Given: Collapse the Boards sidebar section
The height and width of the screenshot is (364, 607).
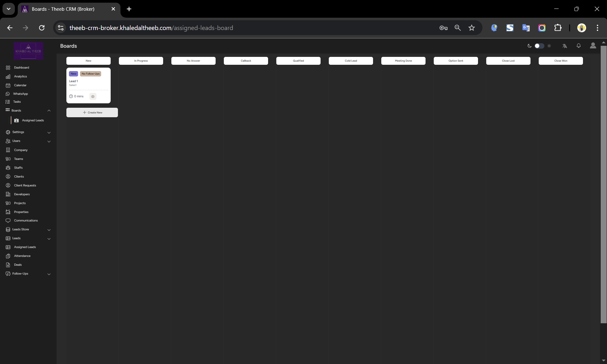Looking at the screenshot, I should point(49,111).
